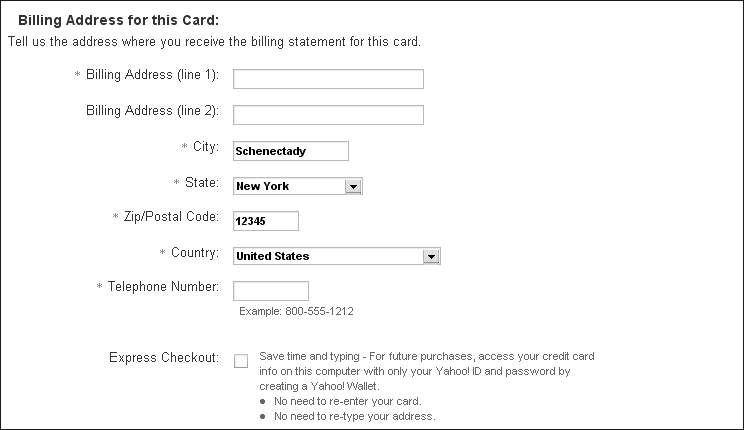Click the "Country" field label

coord(195,252)
